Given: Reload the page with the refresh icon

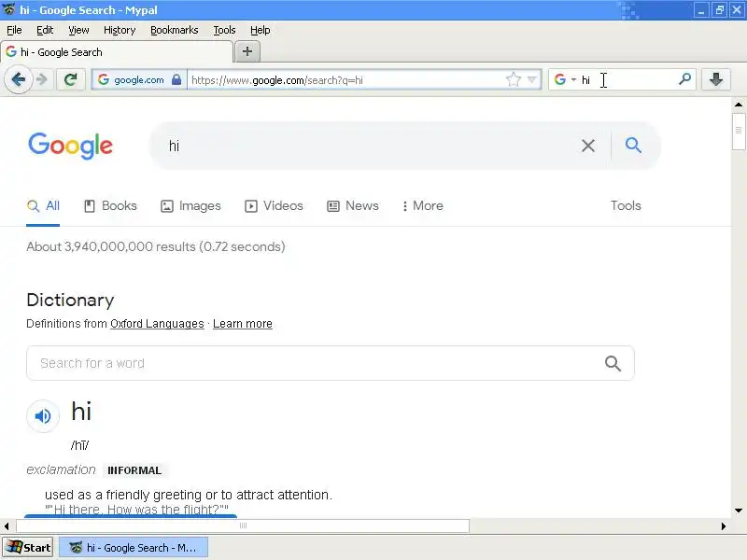Looking at the screenshot, I should (71, 79).
